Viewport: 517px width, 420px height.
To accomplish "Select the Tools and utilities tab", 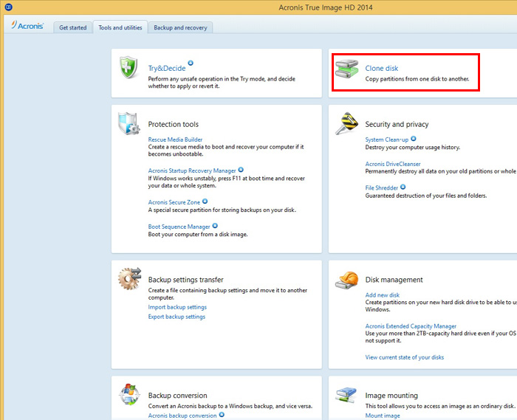I will [x=120, y=27].
